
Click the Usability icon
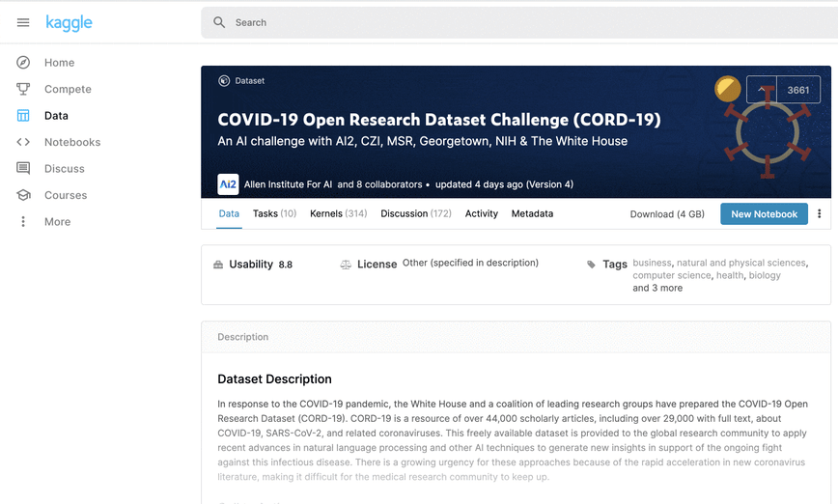pos(218,265)
